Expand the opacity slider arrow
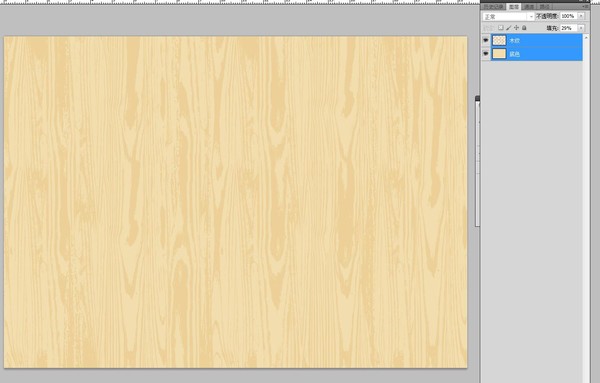 click(x=581, y=16)
